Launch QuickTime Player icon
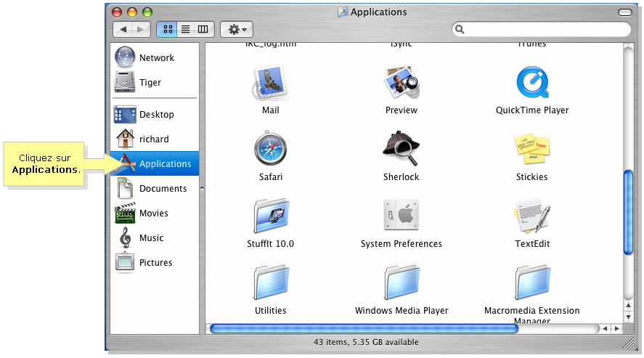The width and height of the screenshot is (644, 358). [532, 82]
